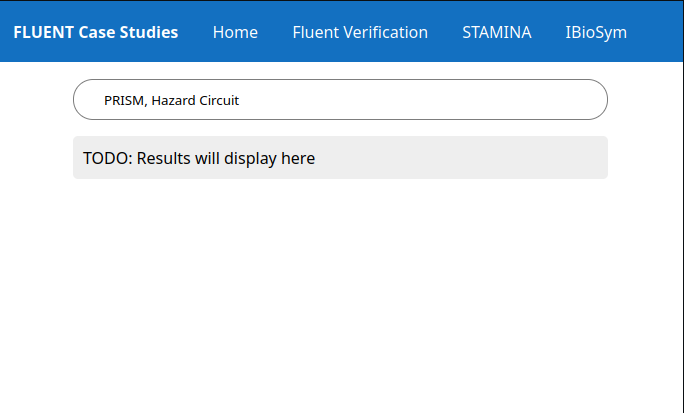
Task: Click the 'TODO: Results will display here' text
Action: tap(199, 158)
